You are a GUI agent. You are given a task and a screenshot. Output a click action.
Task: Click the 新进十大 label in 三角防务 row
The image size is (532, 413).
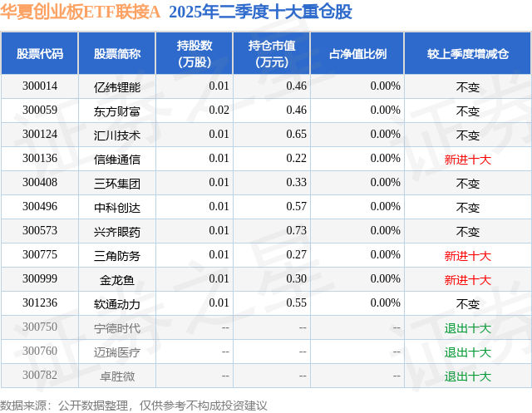(x=468, y=255)
